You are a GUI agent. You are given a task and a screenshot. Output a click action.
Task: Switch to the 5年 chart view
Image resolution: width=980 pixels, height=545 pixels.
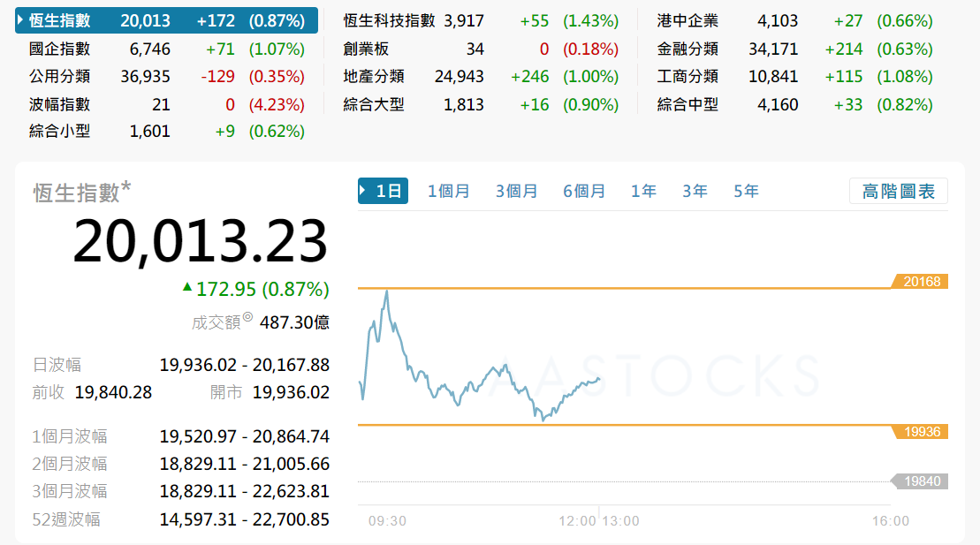pos(745,190)
